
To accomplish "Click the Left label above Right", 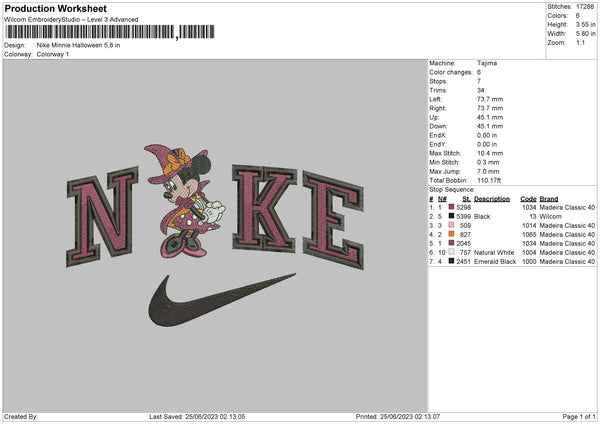I will pyautogui.click(x=435, y=99).
